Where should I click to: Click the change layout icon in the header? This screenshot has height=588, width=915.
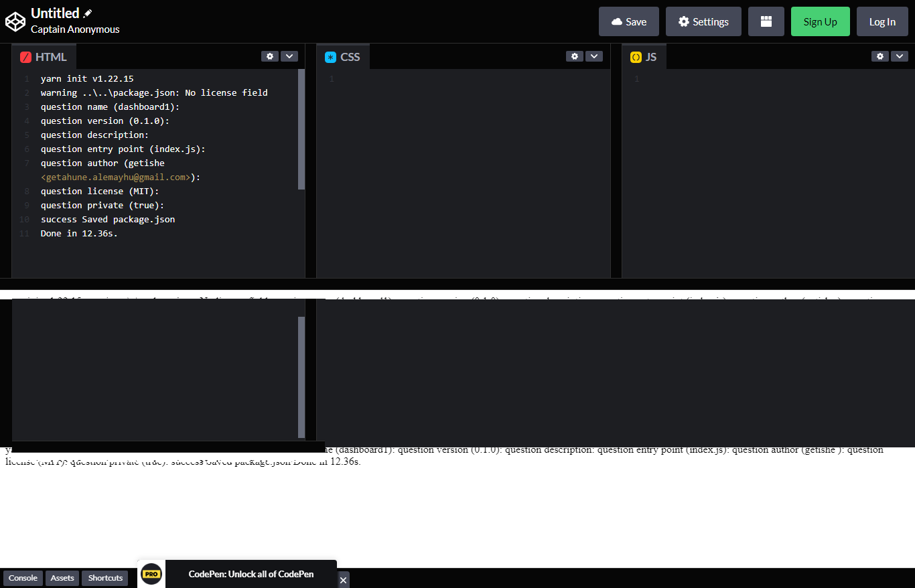point(766,21)
